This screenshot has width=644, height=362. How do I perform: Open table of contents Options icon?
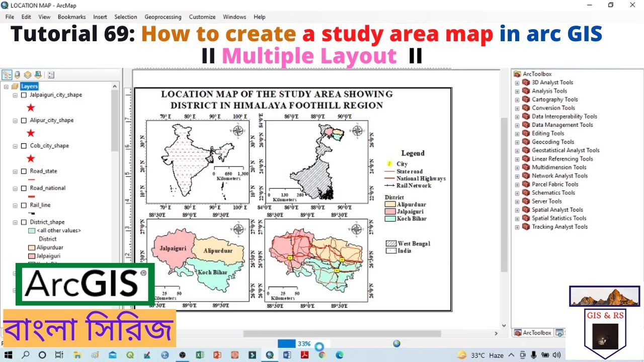click(51, 75)
